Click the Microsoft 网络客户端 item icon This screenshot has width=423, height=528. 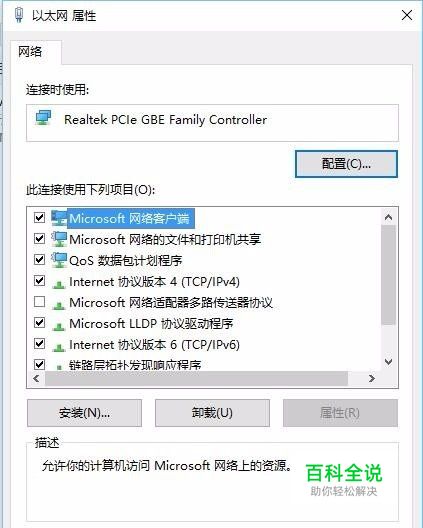pos(59,218)
